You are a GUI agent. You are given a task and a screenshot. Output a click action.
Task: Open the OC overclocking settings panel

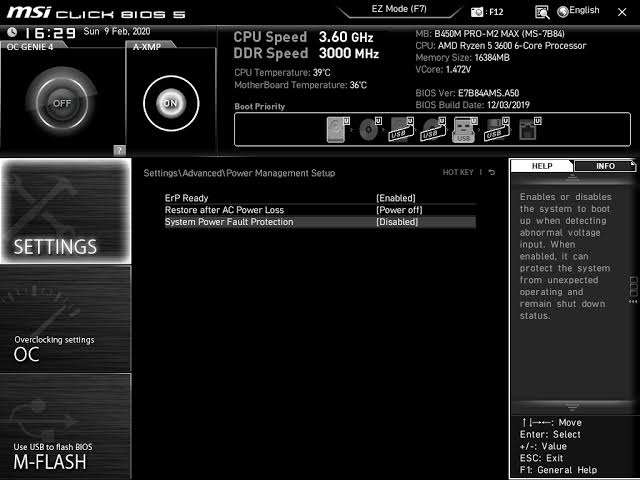coord(66,319)
